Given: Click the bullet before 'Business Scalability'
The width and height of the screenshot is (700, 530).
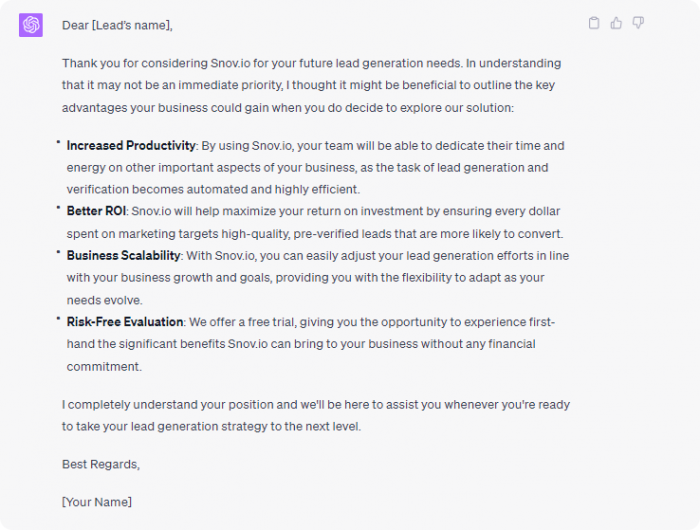Looking at the screenshot, I should [58, 253].
